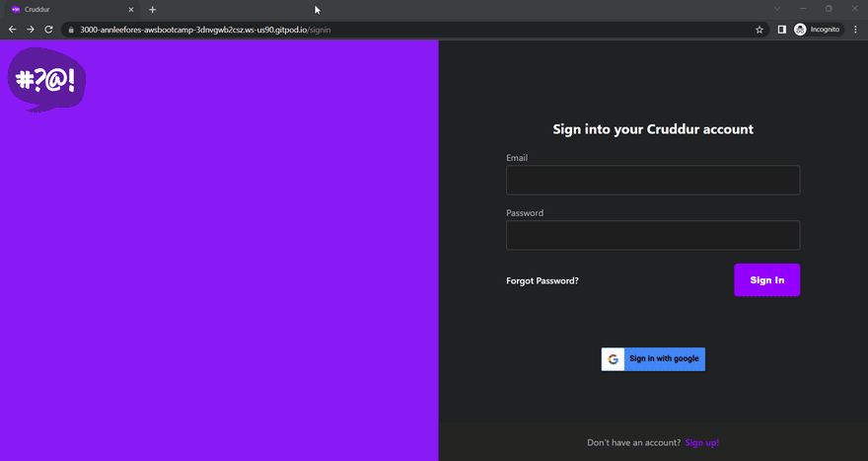Image resolution: width=868 pixels, height=461 pixels.
Task: Click the Email field label
Action: click(x=517, y=158)
